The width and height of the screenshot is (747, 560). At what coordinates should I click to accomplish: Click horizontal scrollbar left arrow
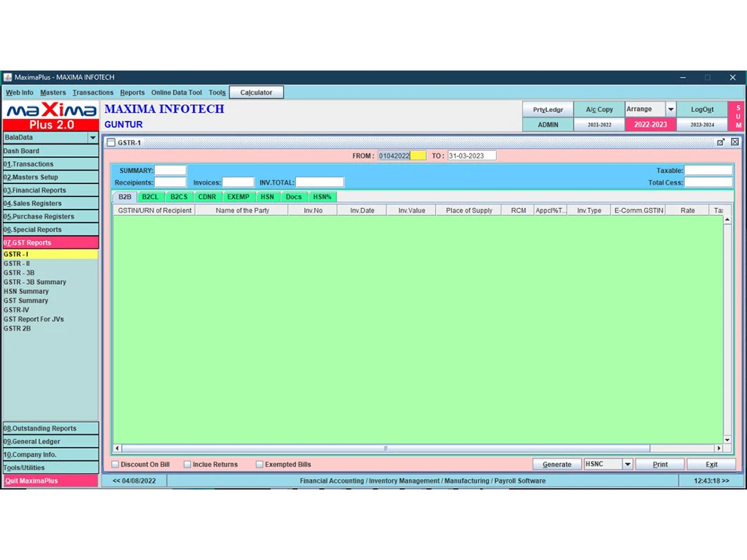117,449
